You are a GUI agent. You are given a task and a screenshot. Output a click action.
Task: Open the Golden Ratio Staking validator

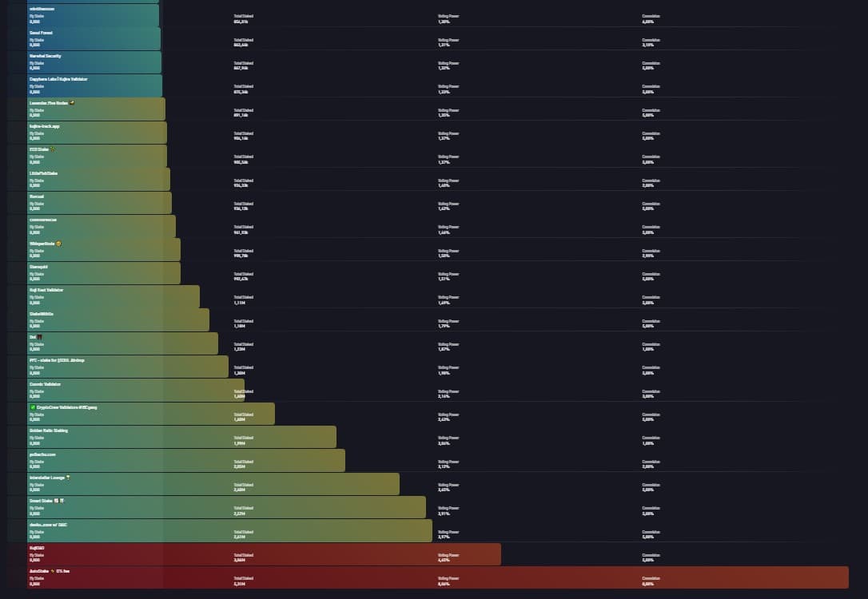point(49,430)
